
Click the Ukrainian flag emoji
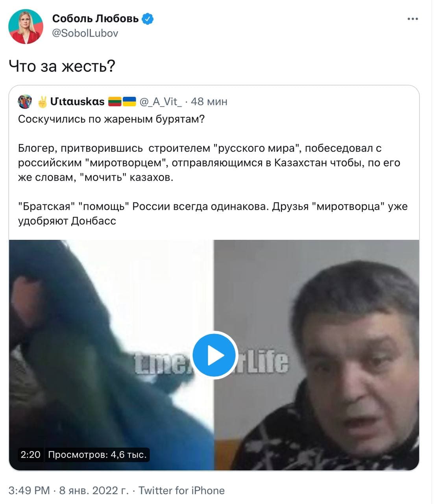pos(129,101)
